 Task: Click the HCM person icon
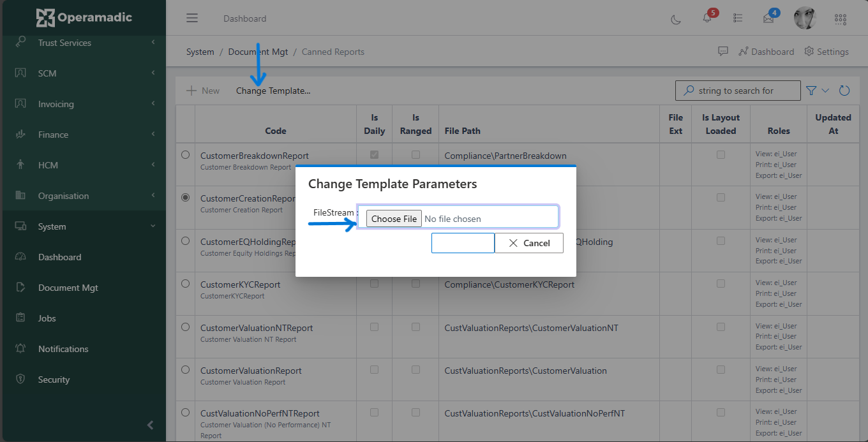tap(20, 165)
